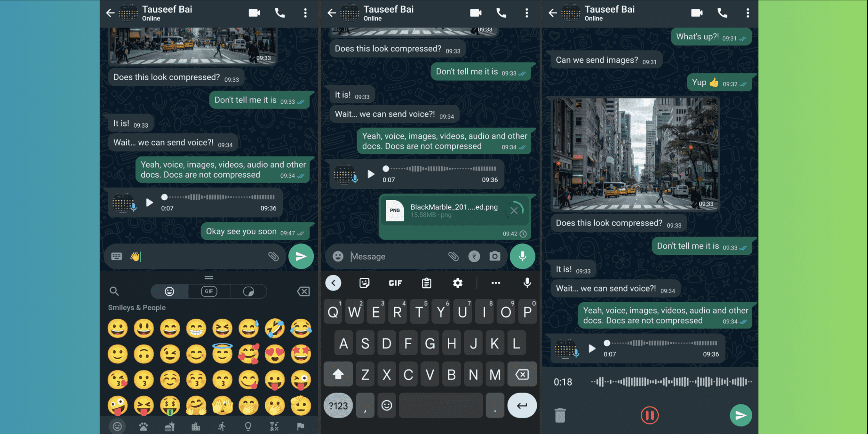Pause the voice recording
868x434 pixels.
[649, 415]
